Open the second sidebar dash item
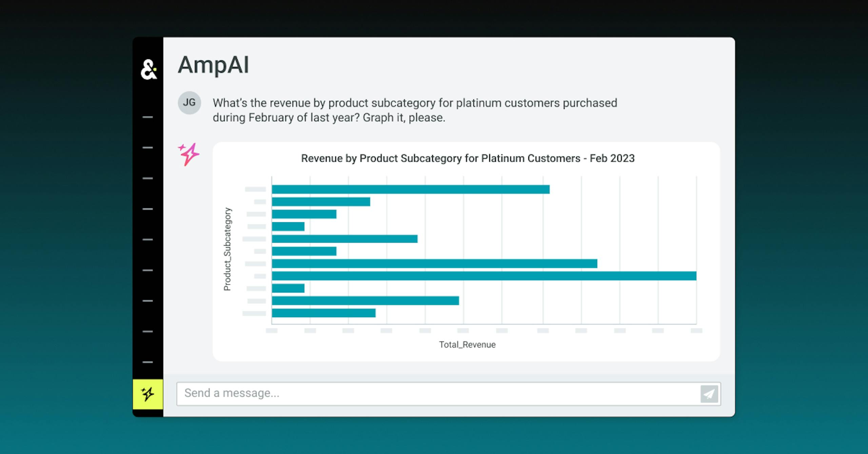 click(147, 148)
